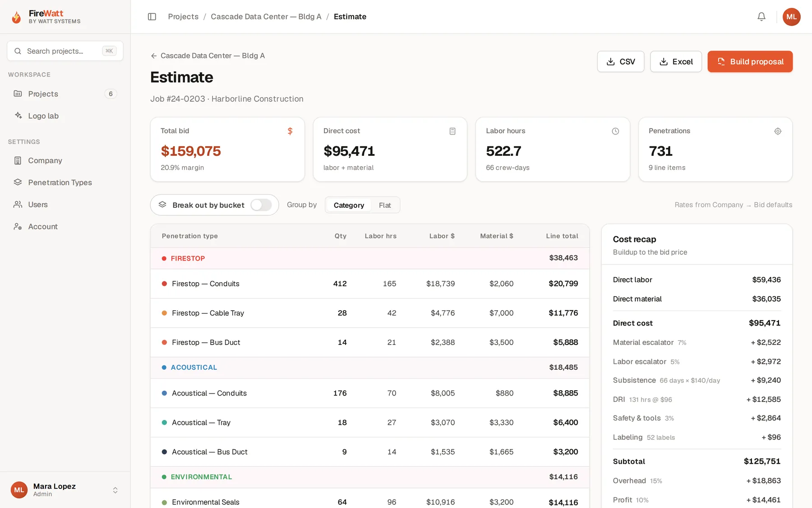Expand the Mara Lopez account switcher

coord(115,490)
